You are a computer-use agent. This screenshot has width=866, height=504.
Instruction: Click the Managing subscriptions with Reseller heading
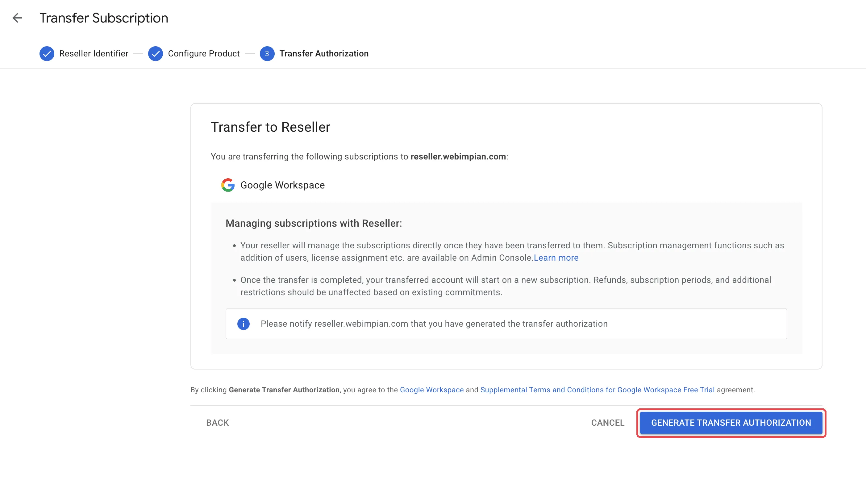[x=314, y=223]
